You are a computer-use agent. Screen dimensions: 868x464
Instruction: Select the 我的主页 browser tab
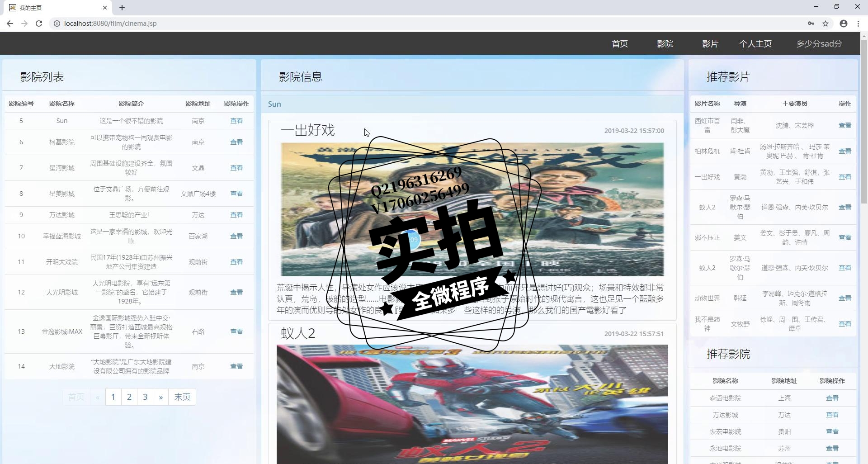[59, 8]
